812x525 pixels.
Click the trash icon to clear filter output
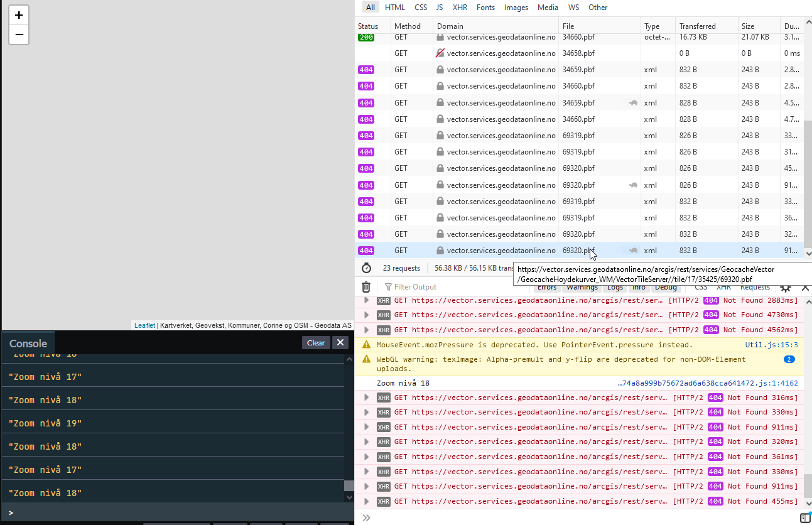[x=366, y=286]
